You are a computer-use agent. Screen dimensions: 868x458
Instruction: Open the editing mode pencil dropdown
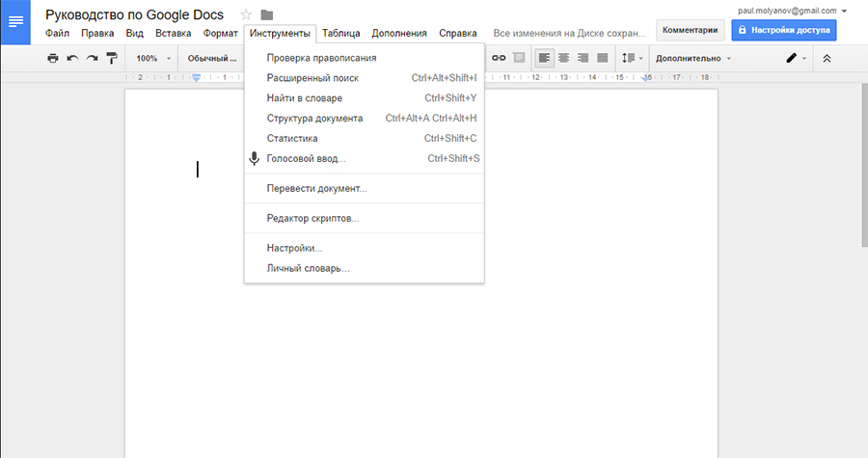click(x=796, y=58)
